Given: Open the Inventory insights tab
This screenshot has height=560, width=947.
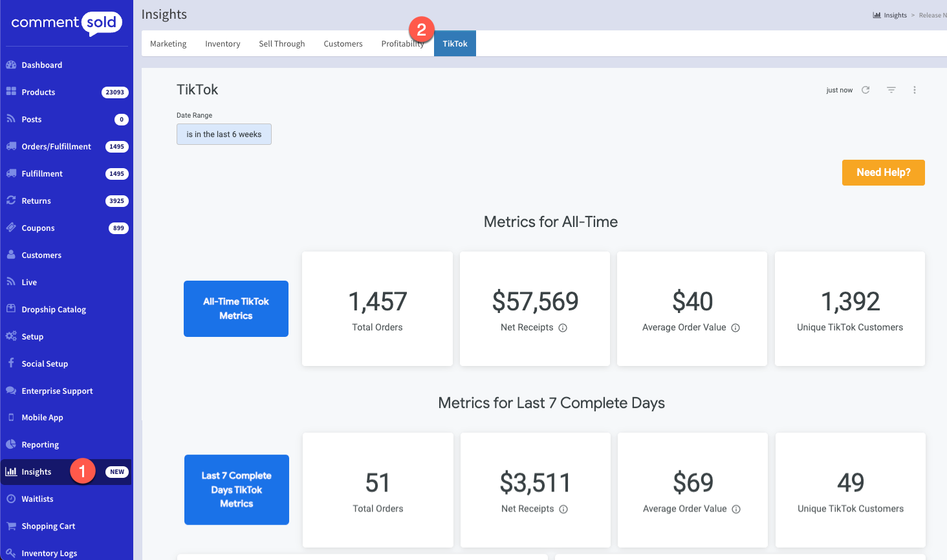Looking at the screenshot, I should point(223,44).
